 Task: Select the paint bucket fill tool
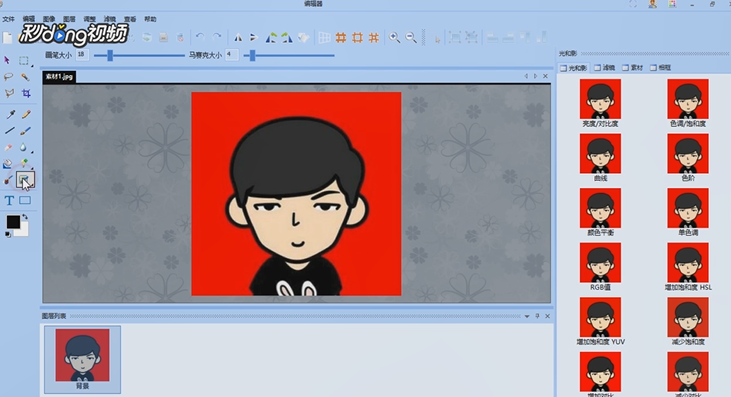pos(7,164)
